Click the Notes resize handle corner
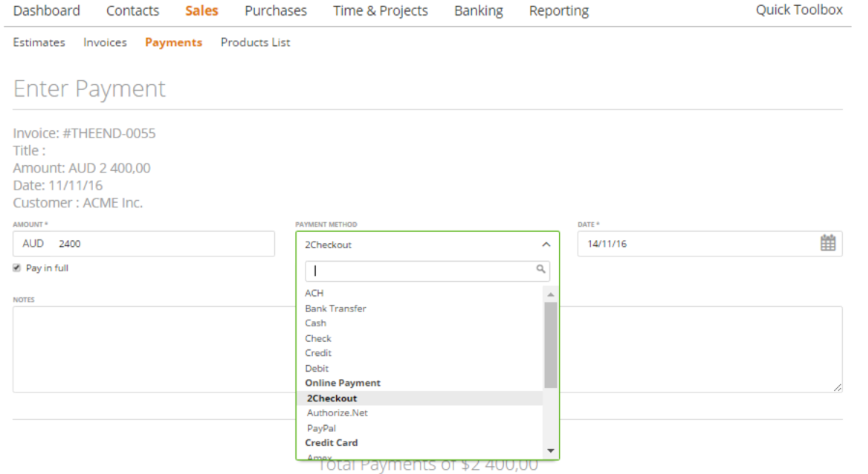 (837, 387)
